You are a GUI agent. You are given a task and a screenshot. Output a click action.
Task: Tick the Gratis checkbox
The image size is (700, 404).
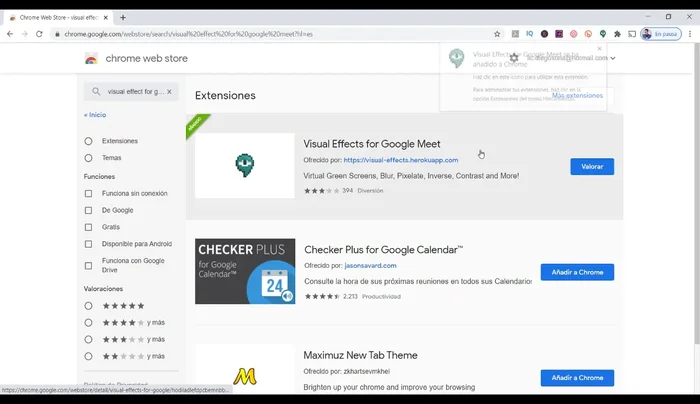(x=88, y=227)
